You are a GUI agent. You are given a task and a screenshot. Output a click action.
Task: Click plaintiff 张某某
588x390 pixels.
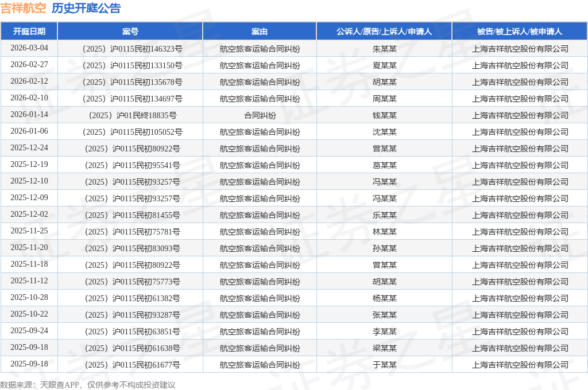coord(384,315)
